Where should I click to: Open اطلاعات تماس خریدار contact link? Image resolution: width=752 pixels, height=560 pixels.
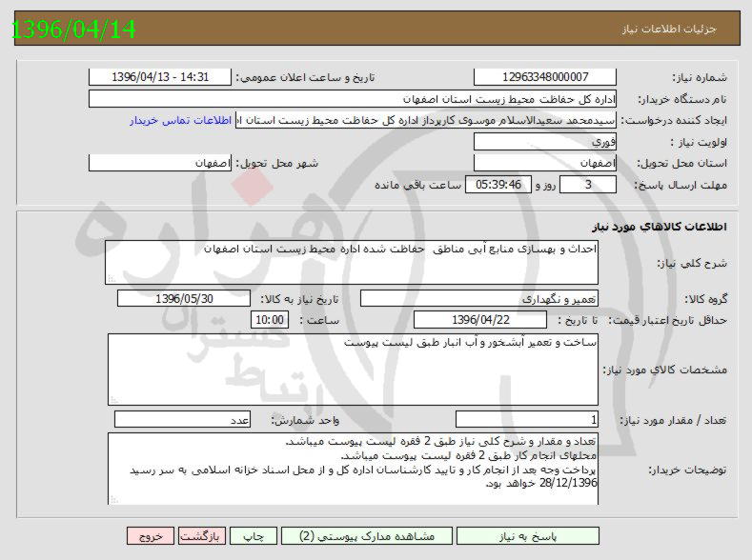coord(180,120)
